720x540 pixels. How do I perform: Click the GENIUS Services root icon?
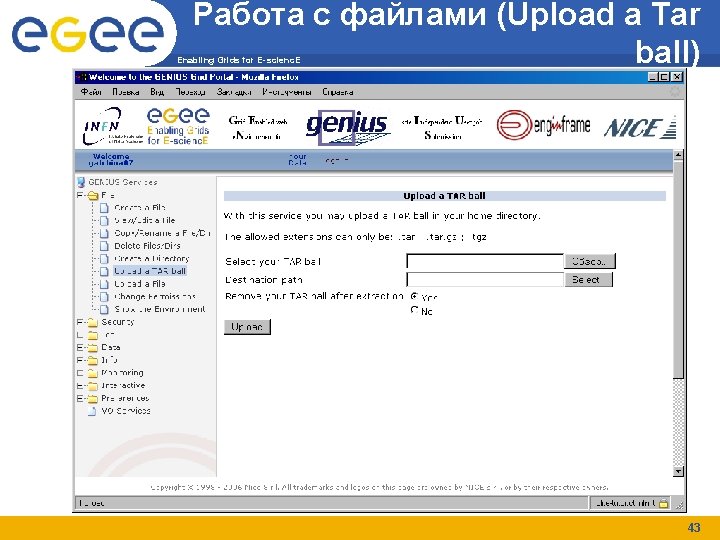tap(81, 183)
